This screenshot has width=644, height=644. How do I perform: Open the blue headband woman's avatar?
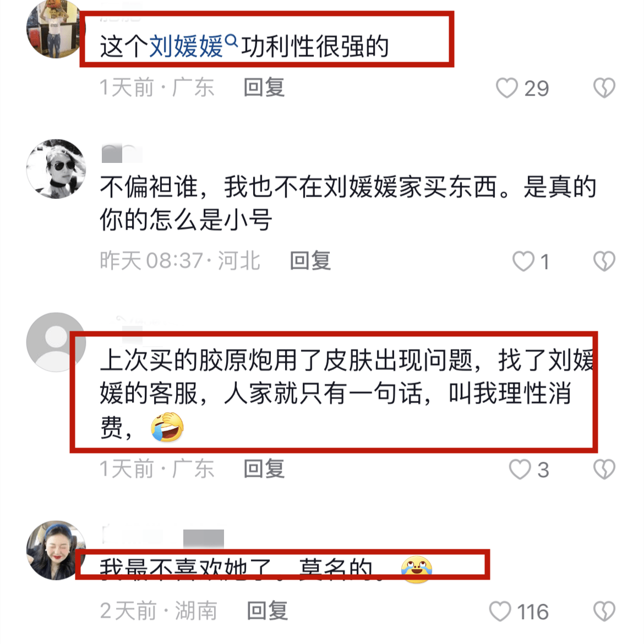pyautogui.click(x=56, y=550)
